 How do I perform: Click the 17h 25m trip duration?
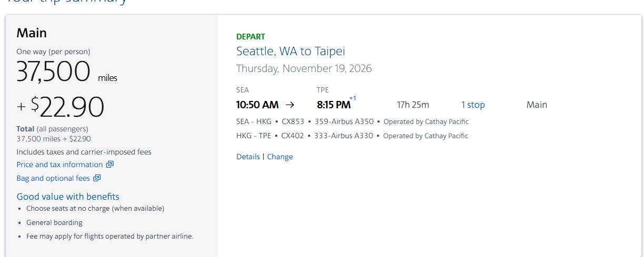pyautogui.click(x=413, y=105)
